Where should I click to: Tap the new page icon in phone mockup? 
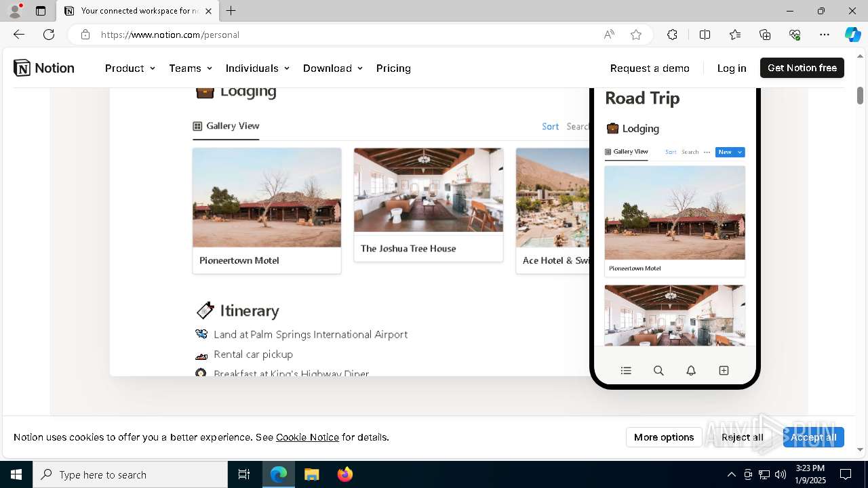click(724, 370)
